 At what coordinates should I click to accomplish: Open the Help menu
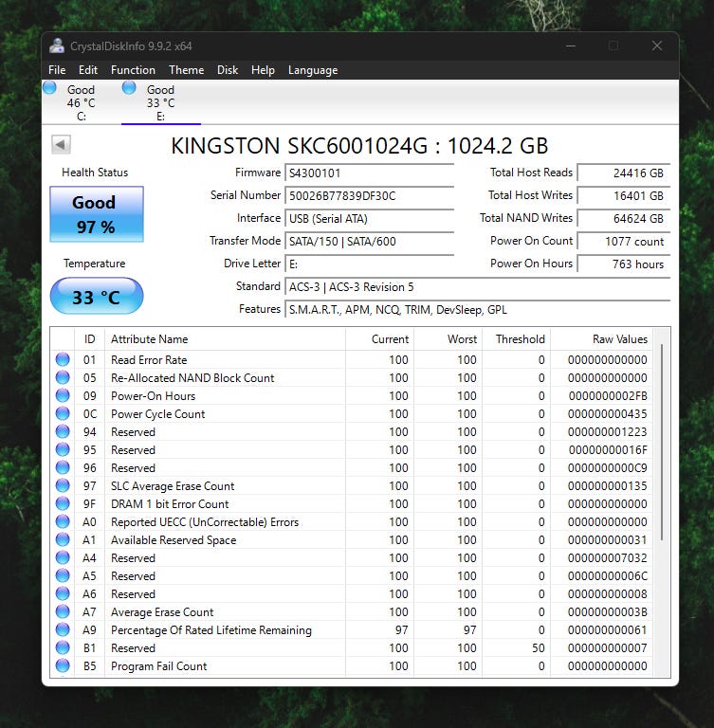pos(263,70)
